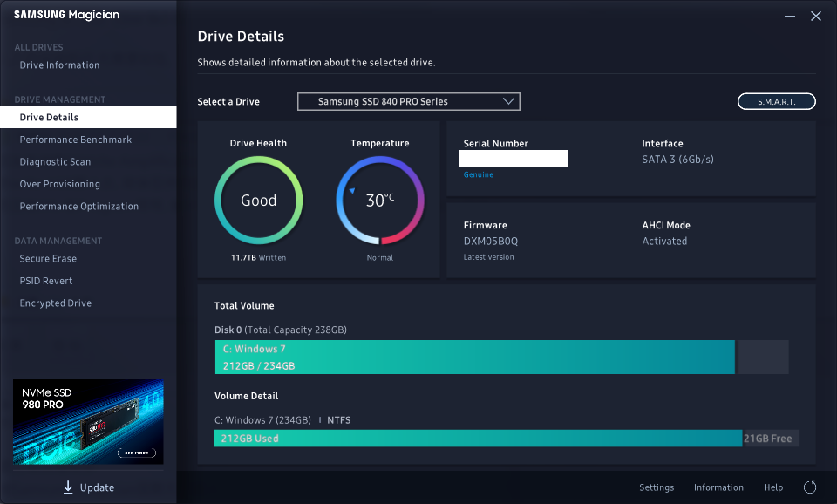Click the redacted serial number field
This screenshot has width=837, height=504.
point(514,158)
